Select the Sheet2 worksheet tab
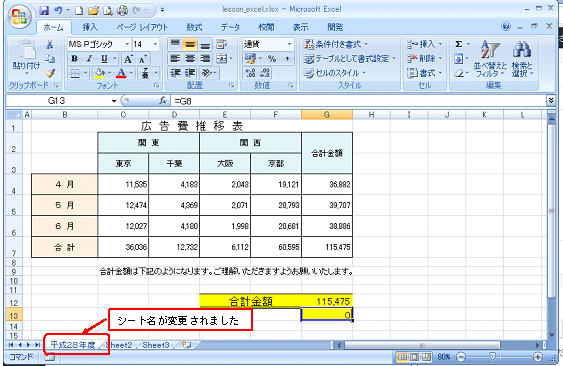 point(120,345)
